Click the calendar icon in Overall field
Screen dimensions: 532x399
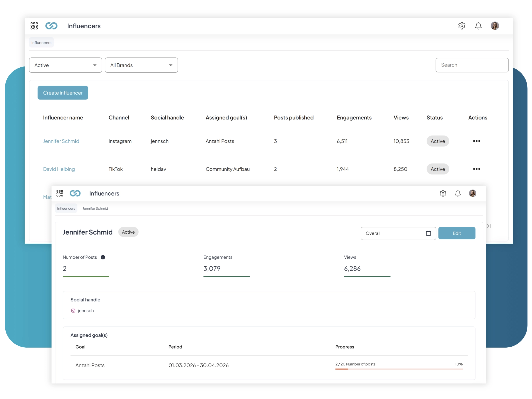[428, 233]
